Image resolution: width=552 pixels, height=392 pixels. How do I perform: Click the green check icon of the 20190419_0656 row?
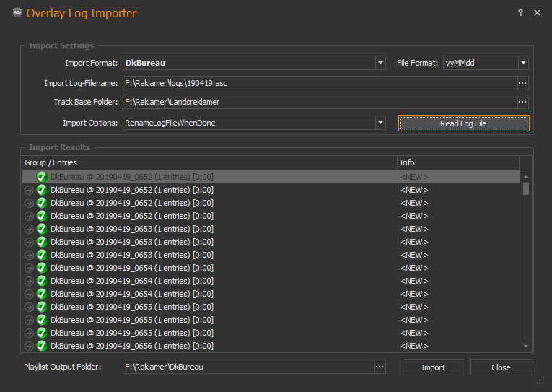point(42,346)
